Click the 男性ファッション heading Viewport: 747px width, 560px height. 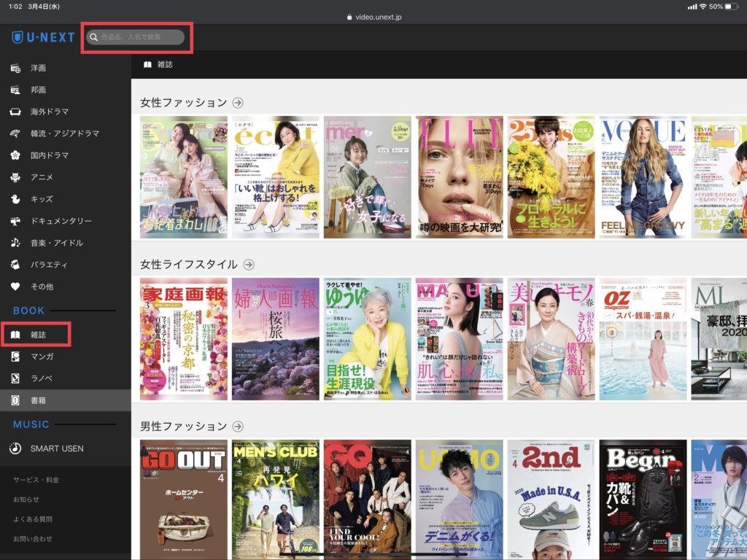coord(183,427)
